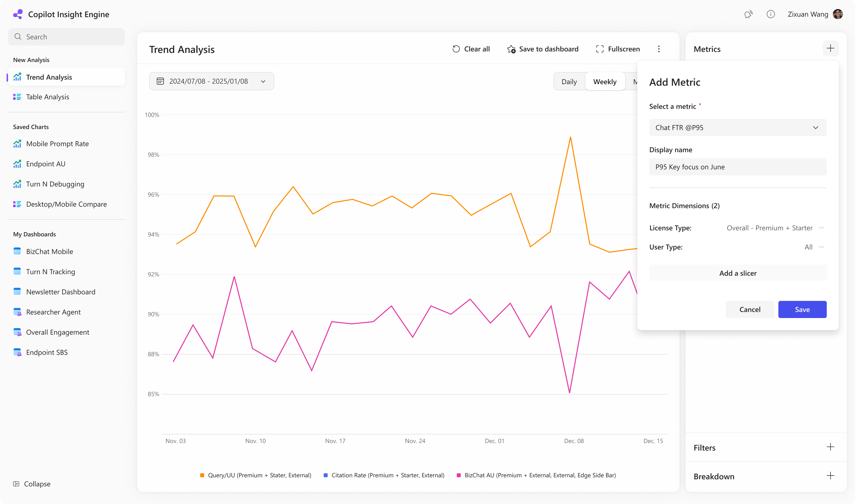Viewport: 855px width, 504px height.
Task: Open the Researcher Agent dashboard
Action: pyautogui.click(x=53, y=312)
